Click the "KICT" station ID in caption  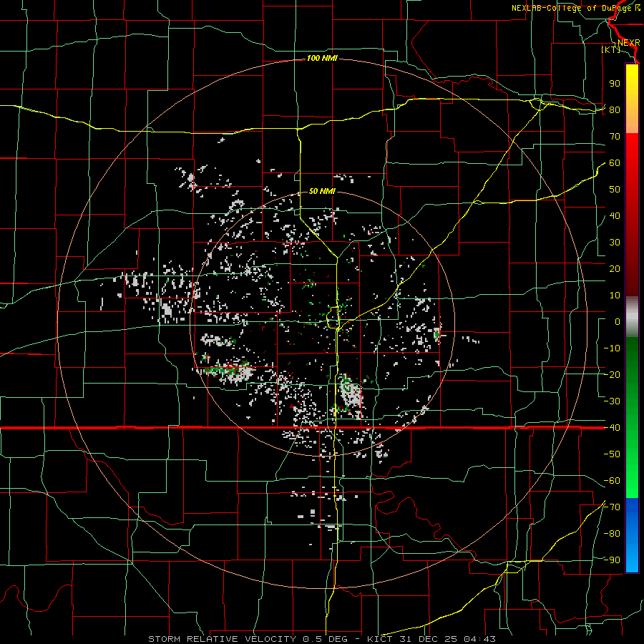tap(380, 639)
